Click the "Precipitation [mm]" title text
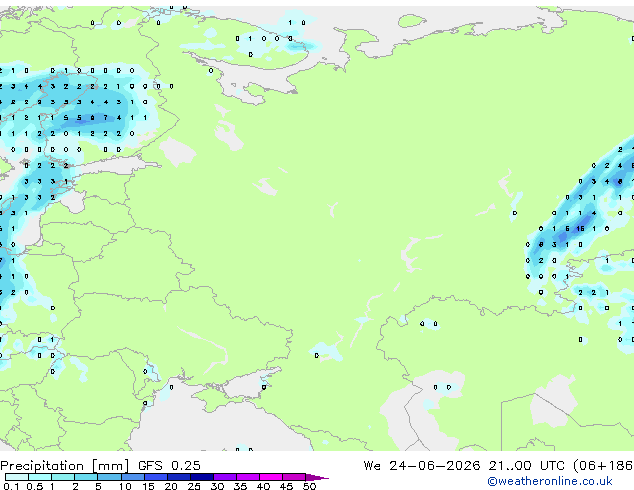 [65, 466]
